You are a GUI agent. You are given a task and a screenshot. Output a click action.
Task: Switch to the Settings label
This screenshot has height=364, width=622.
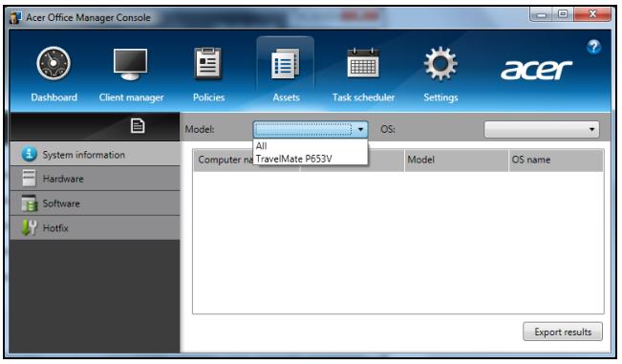click(x=440, y=97)
